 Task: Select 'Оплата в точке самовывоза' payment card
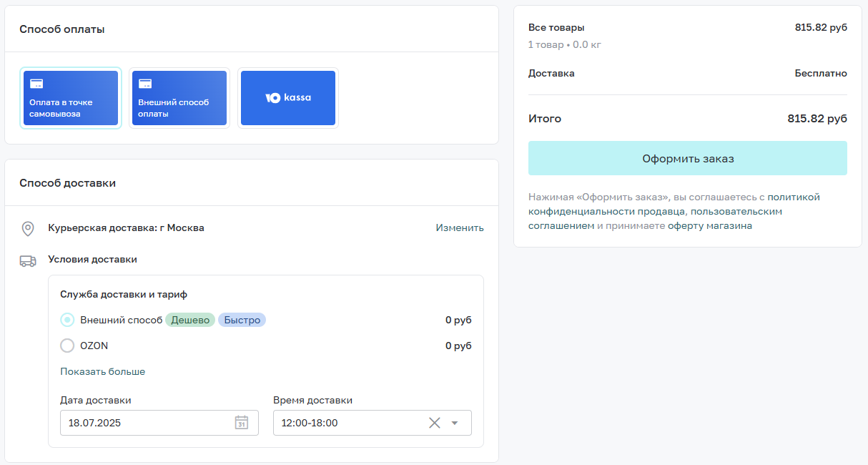(71, 98)
